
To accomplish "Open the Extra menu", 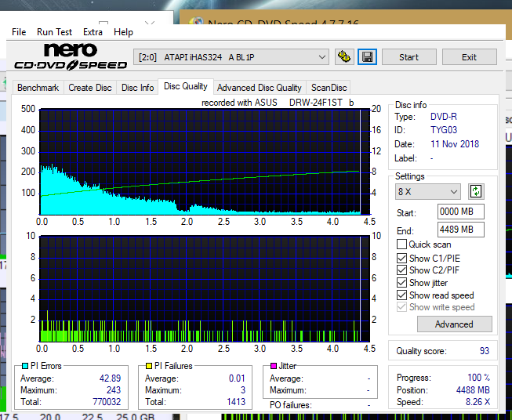I will coord(93,32).
